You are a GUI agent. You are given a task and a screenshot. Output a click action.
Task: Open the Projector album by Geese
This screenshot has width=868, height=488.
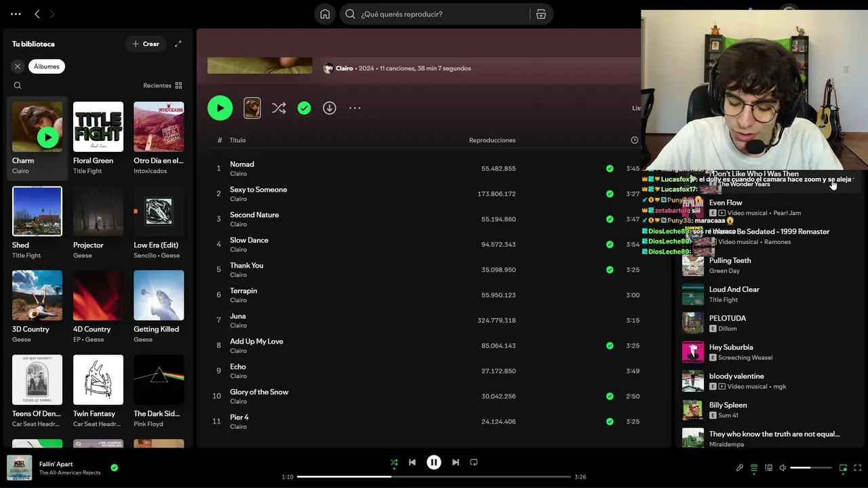click(98, 222)
